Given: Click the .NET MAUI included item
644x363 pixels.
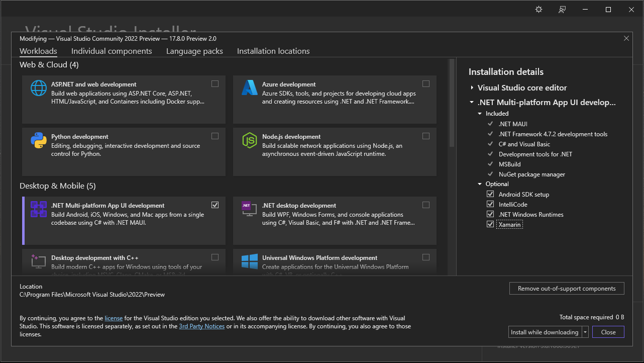Looking at the screenshot, I should point(513,124).
